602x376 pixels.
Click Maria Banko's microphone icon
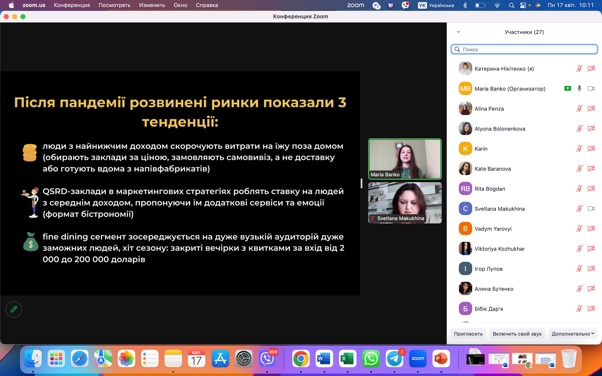click(579, 89)
